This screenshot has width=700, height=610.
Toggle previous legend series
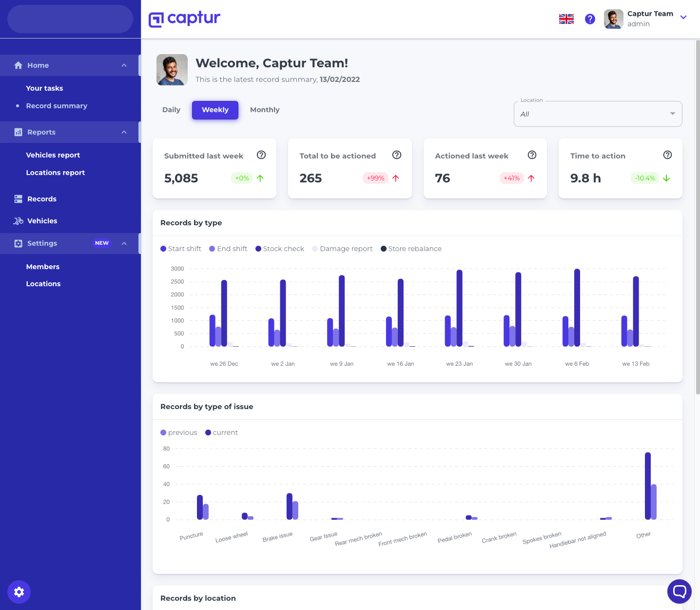click(179, 433)
